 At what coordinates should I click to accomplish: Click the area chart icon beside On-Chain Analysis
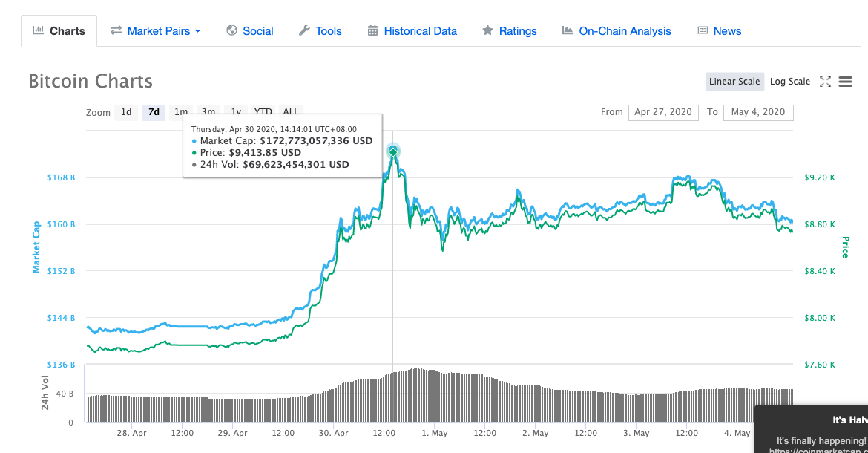point(568,30)
